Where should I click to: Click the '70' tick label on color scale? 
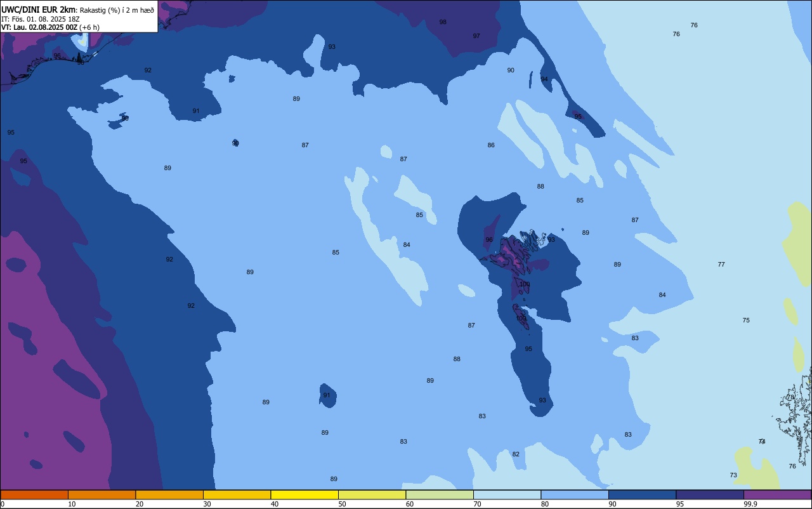coord(477,504)
